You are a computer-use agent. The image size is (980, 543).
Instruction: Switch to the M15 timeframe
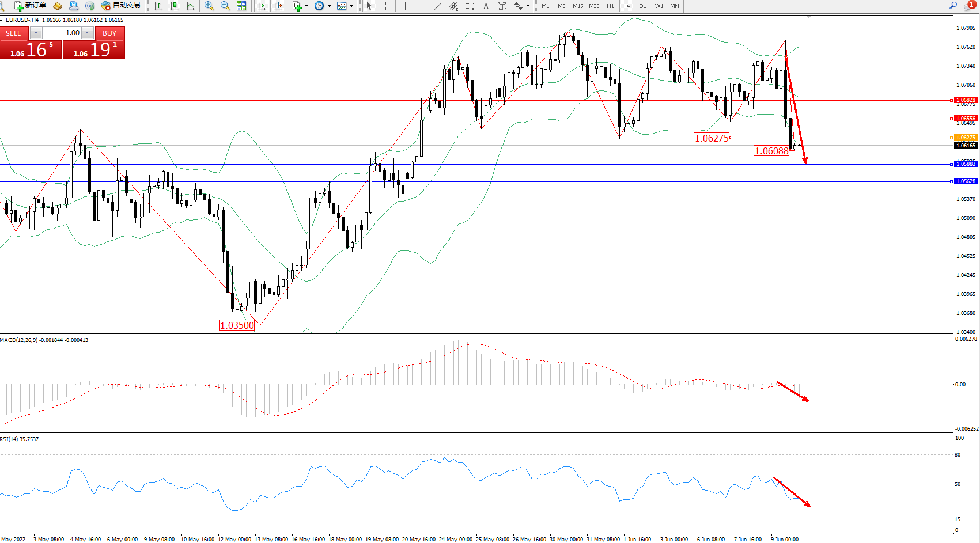pos(577,6)
